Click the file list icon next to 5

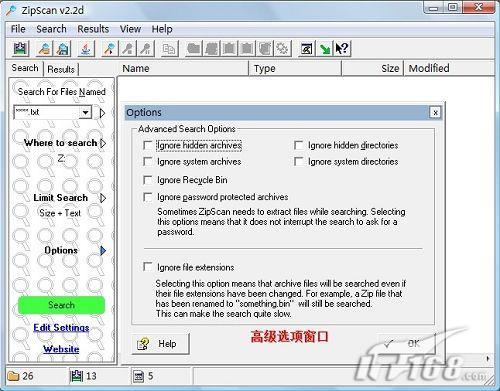coord(138,376)
